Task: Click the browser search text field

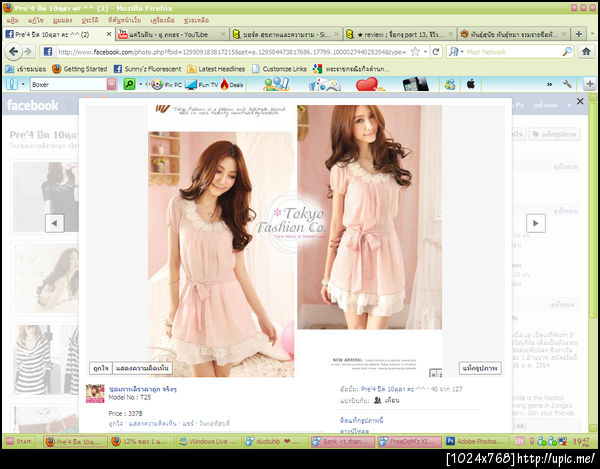Action: (513, 52)
